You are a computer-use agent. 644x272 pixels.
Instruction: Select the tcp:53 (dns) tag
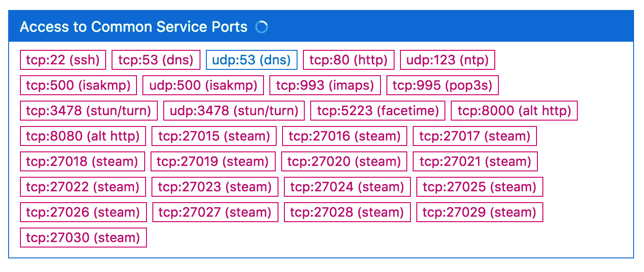pyautogui.click(x=156, y=60)
